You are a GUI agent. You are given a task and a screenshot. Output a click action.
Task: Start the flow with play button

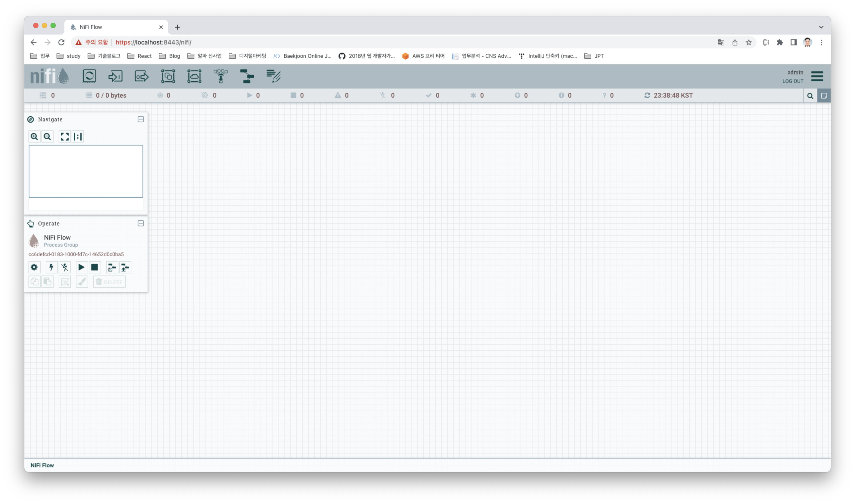[81, 268]
